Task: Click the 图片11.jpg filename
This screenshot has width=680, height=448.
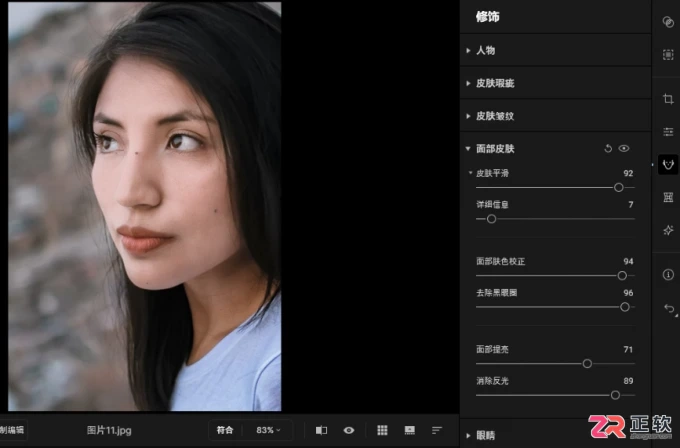Action: (x=109, y=430)
